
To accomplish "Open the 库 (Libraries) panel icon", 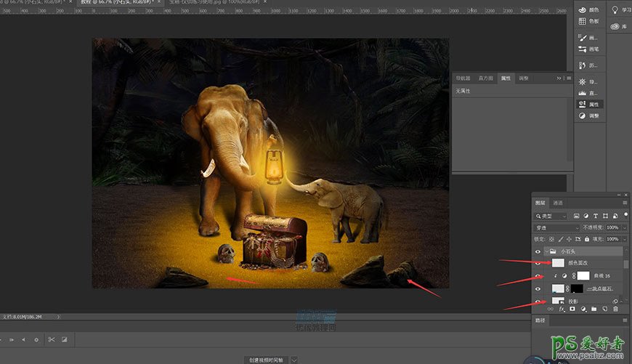I will pos(615,26).
